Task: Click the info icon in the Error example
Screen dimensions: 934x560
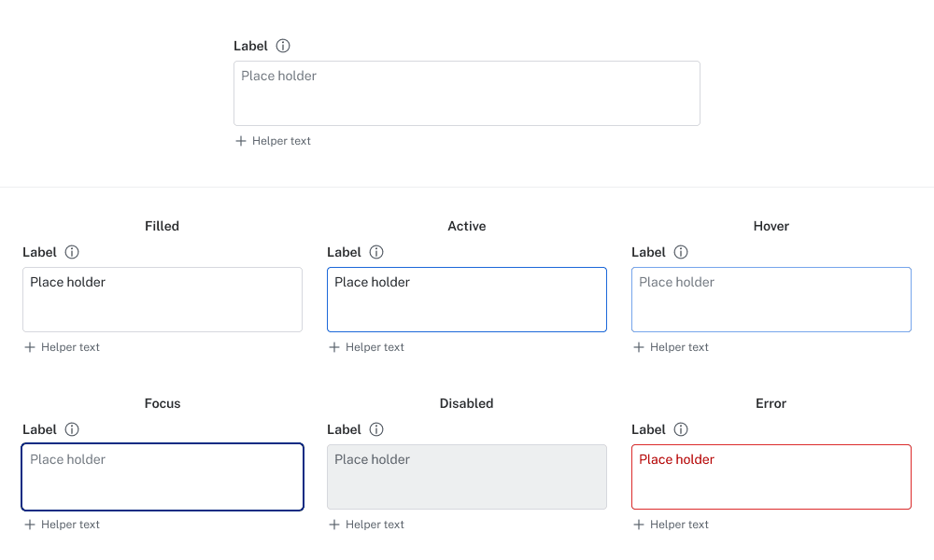Action: [x=681, y=429]
